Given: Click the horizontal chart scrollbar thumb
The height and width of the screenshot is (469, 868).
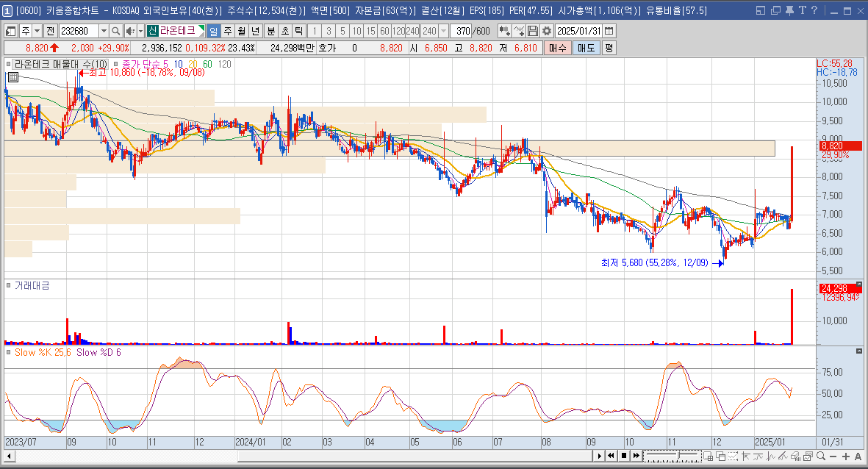Looking at the screenshot, I should click(415, 457).
